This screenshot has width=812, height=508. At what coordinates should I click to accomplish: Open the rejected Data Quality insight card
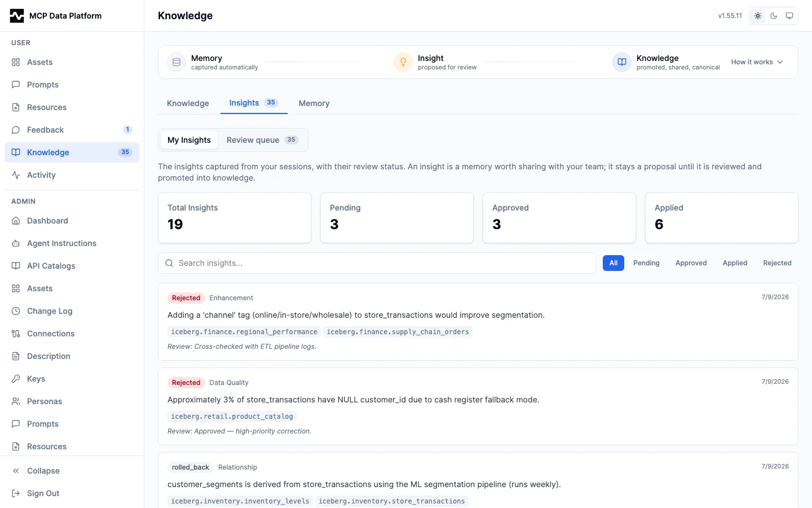pos(478,406)
